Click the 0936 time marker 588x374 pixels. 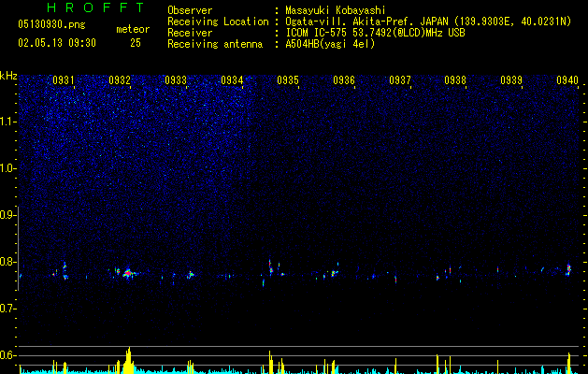344,79
